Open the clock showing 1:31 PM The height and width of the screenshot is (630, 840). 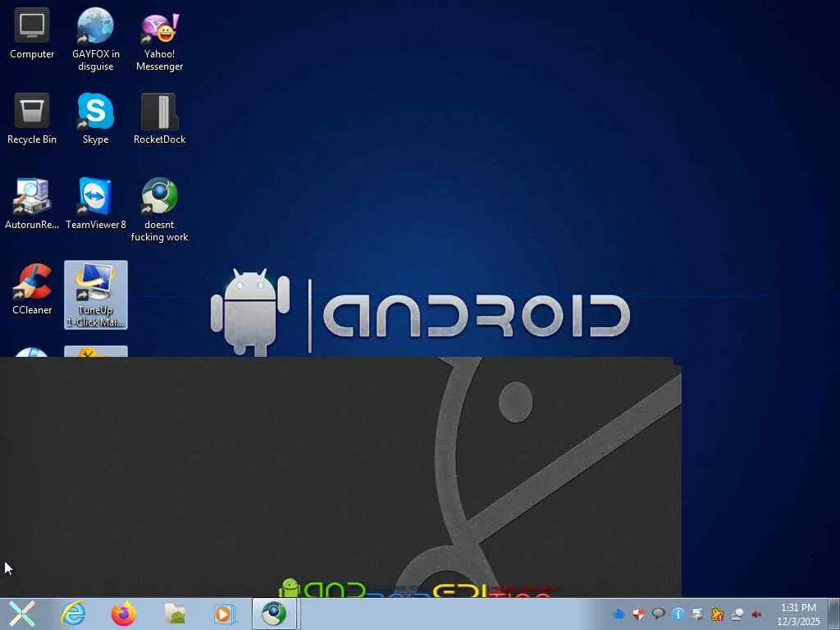[798, 614]
